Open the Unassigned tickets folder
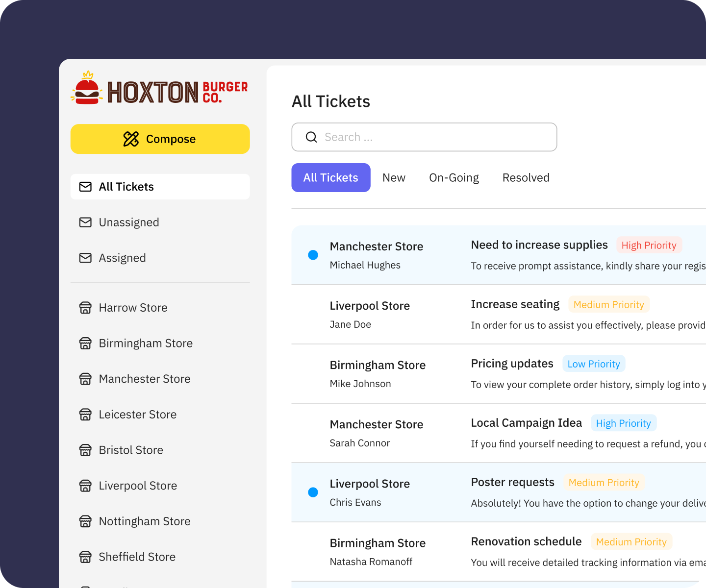Screen dimensions: 706x588 pos(160,222)
